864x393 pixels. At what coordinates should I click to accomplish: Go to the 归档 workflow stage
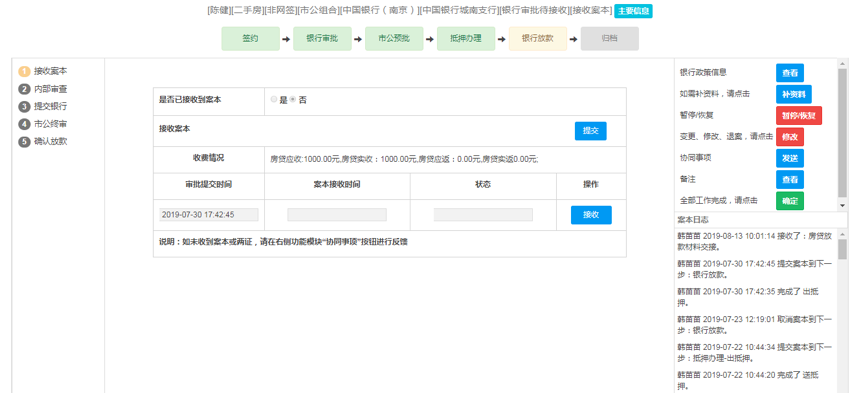click(609, 39)
